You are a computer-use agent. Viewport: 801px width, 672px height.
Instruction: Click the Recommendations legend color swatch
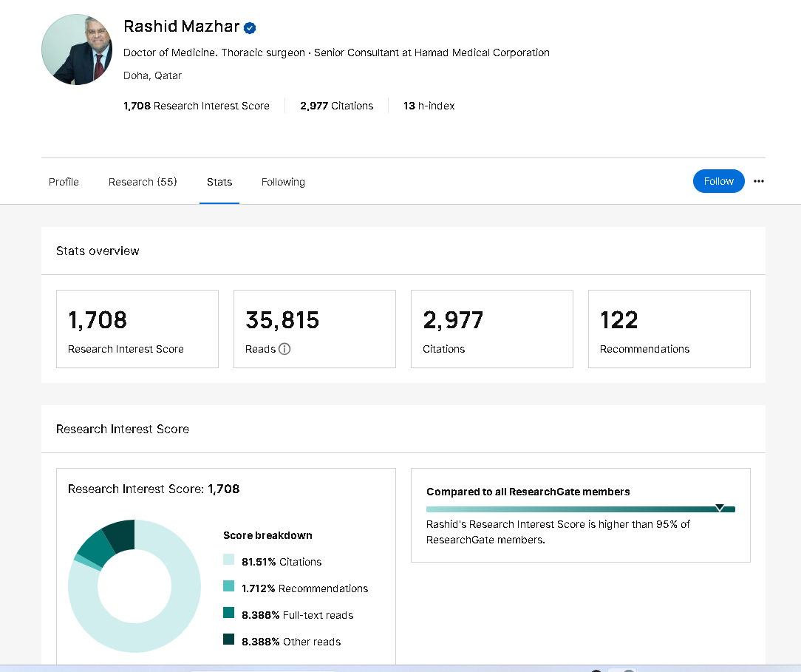[229, 587]
